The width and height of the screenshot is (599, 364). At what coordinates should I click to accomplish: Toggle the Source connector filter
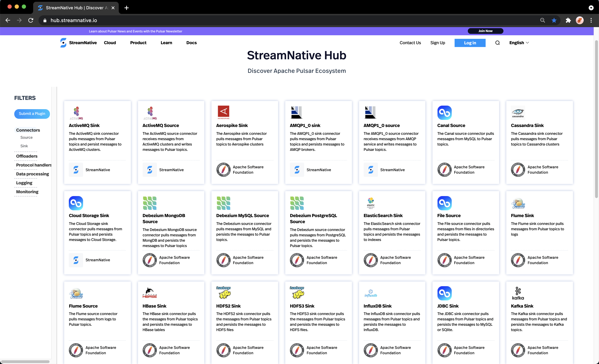pyautogui.click(x=26, y=137)
